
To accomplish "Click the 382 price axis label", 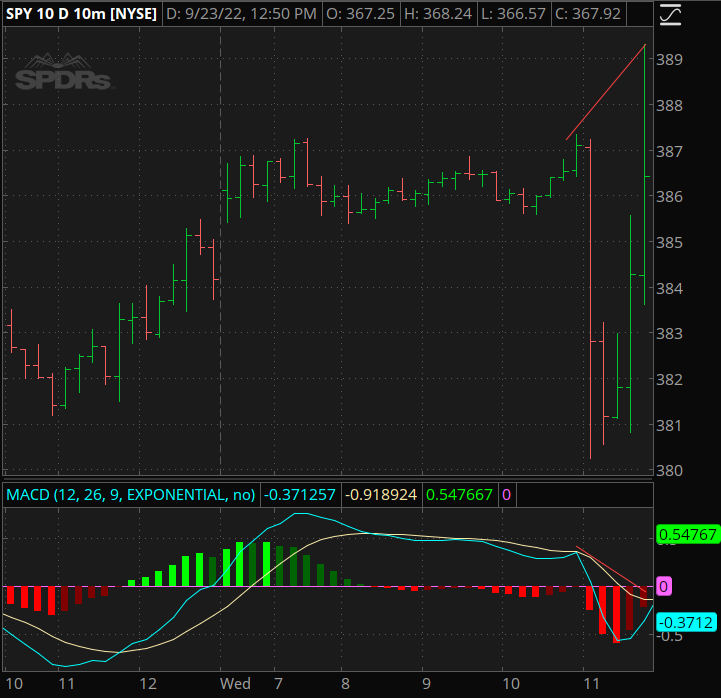I will pos(669,379).
